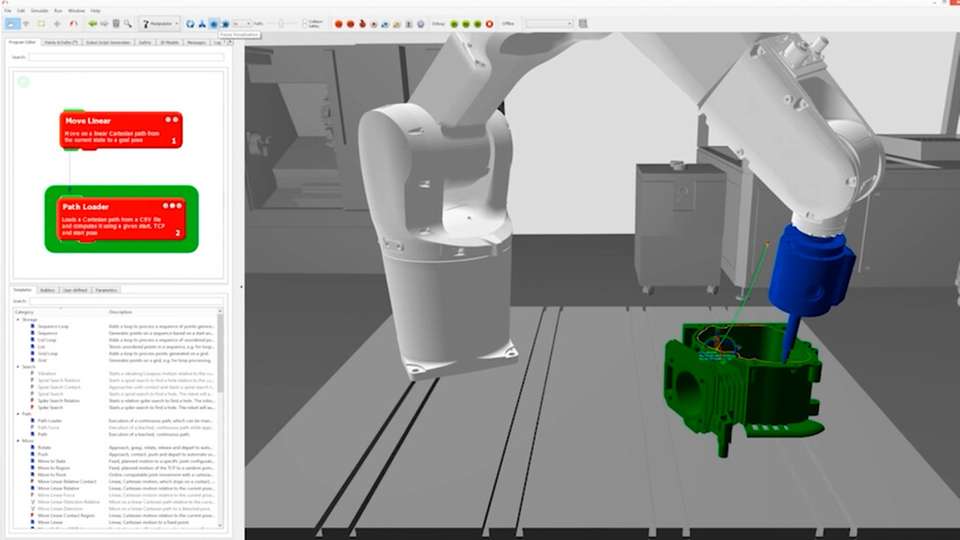This screenshot has height=540, width=960.
Task: Click the three dots on Path Loader block
Action: pos(172,206)
